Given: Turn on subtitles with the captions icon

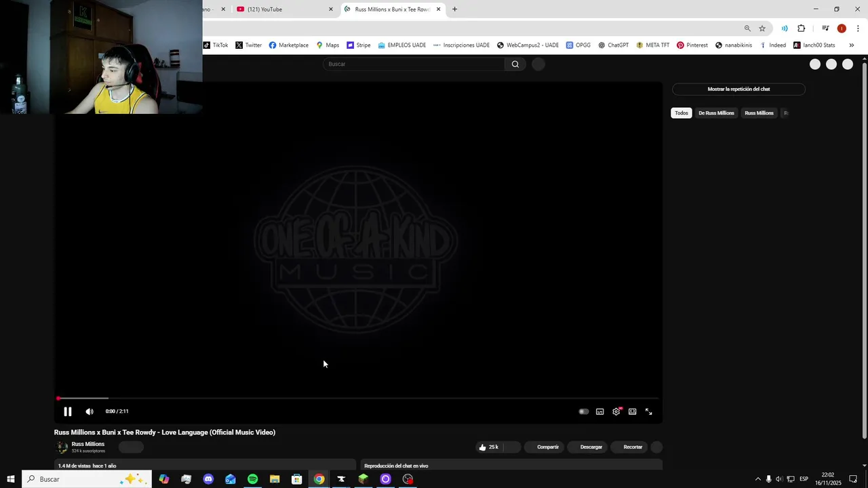Looking at the screenshot, I should pos(600,411).
